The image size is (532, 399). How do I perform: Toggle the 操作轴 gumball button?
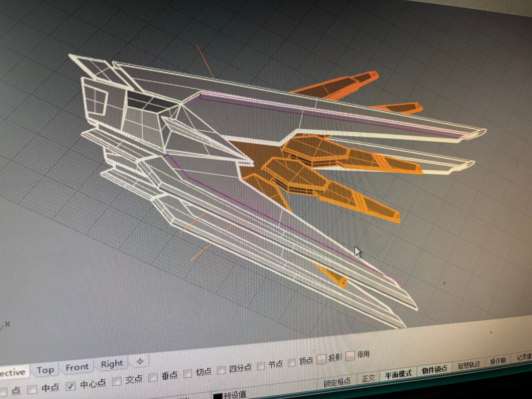(x=498, y=361)
